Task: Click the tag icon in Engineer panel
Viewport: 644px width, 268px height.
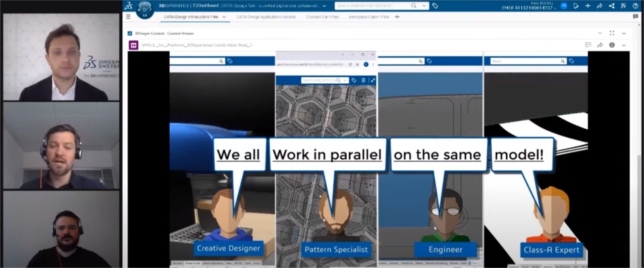Action: (x=429, y=61)
